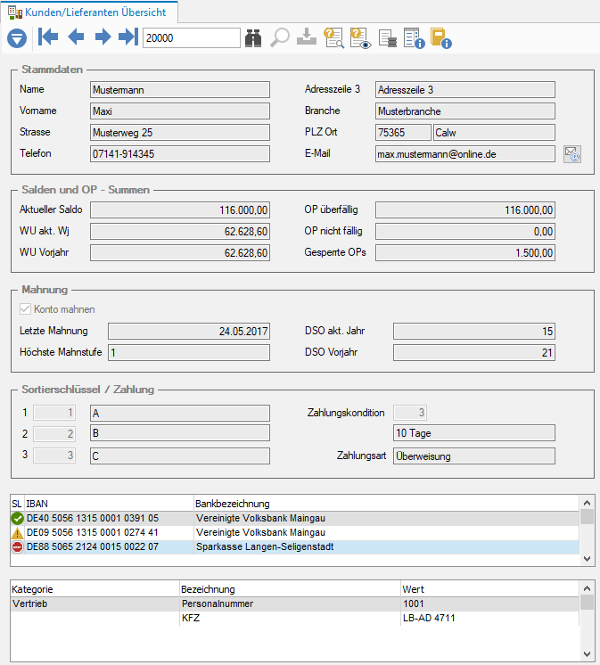Viewport: 600px width, 665px height.
Task: Click the Sortierschlüssel 1 text field A
Action: coord(180,413)
